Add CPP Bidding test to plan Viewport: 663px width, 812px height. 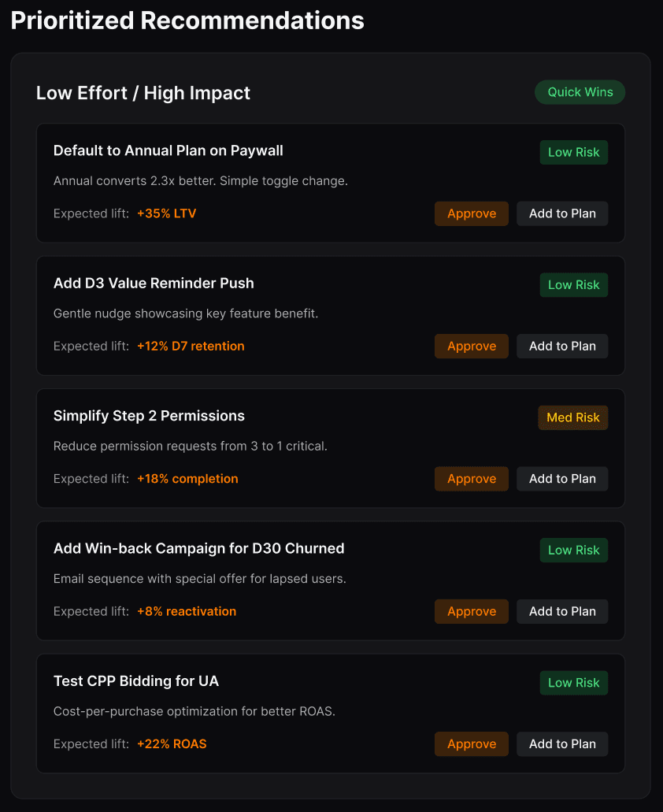[x=562, y=743]
